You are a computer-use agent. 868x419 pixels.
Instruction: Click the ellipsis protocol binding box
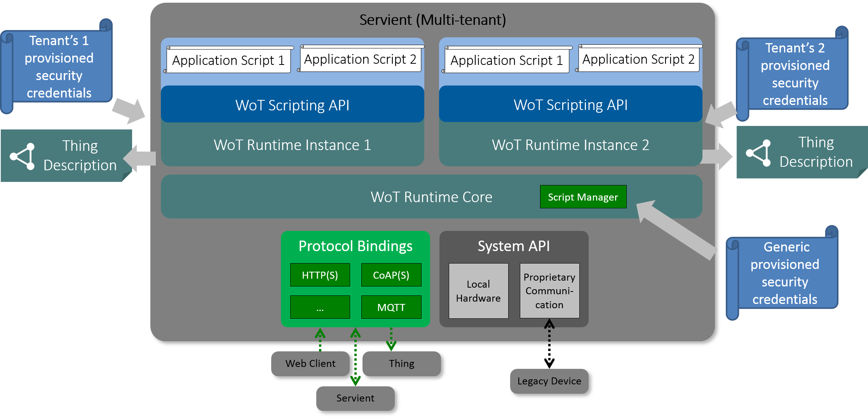coord(320,307)
